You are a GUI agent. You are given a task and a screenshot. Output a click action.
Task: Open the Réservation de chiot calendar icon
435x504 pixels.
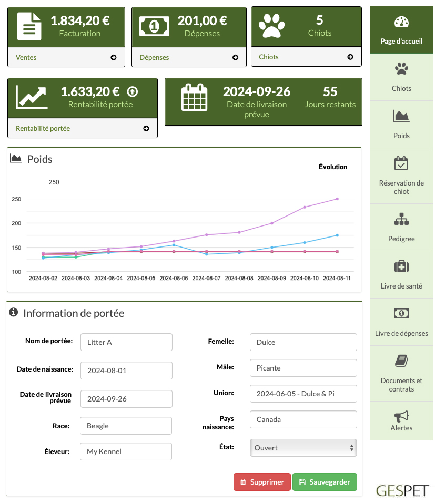click(401, 163)
